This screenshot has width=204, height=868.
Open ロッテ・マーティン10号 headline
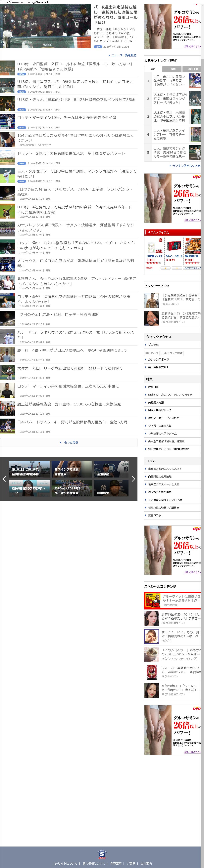(67, 118)
